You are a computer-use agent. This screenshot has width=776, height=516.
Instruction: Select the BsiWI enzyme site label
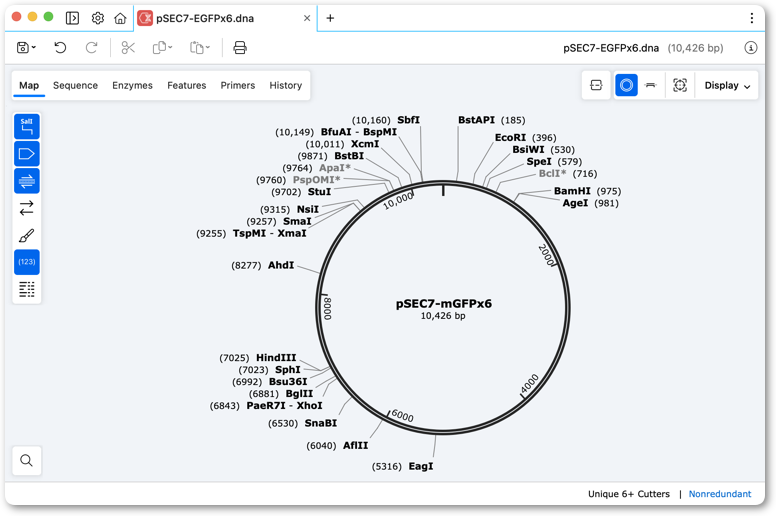tap(528, 149)
